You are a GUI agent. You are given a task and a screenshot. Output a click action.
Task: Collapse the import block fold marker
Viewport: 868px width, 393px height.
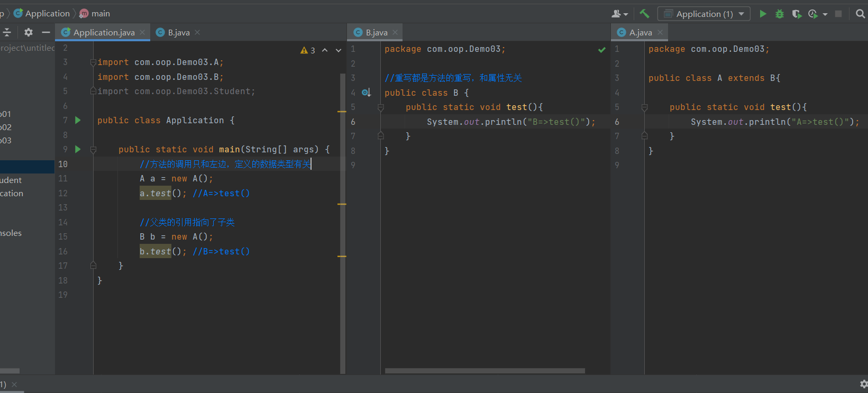tap(93, 62)
